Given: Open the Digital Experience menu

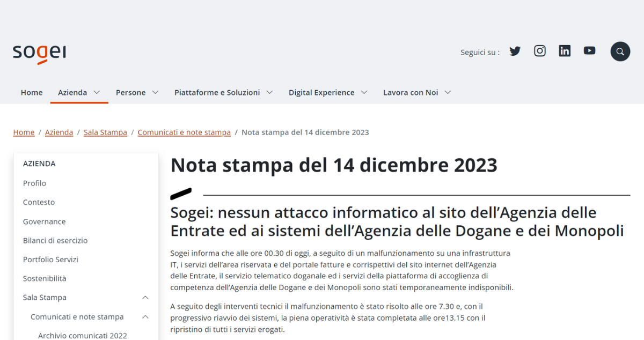Looking at the screenshot, I should point(321,92).
